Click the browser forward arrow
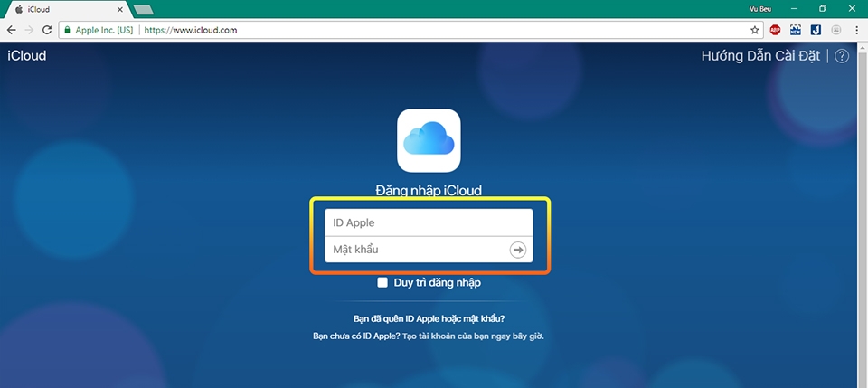This screenshot has height=388, width=868. click(x=29, y=31)
